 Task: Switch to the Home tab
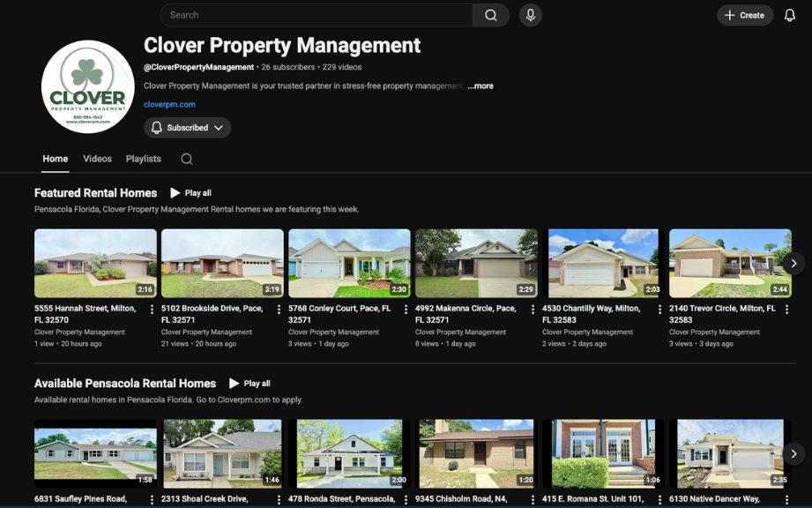[55, 159]
